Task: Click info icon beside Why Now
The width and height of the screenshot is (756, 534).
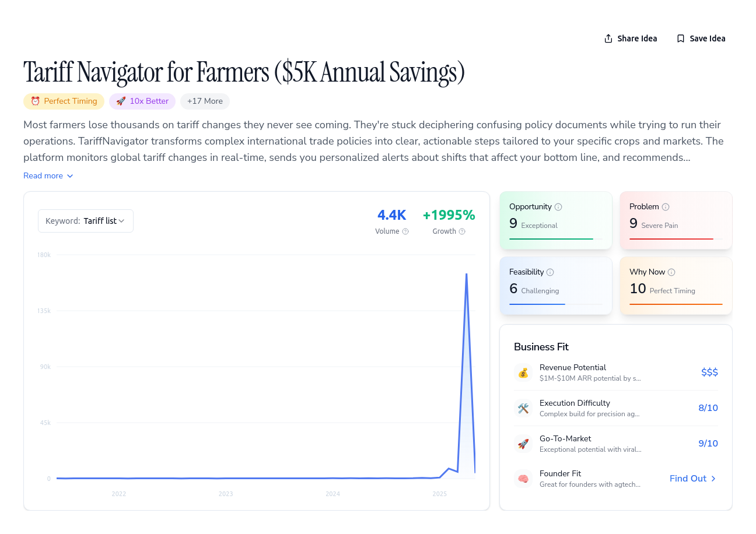Action: pos(671,272)
